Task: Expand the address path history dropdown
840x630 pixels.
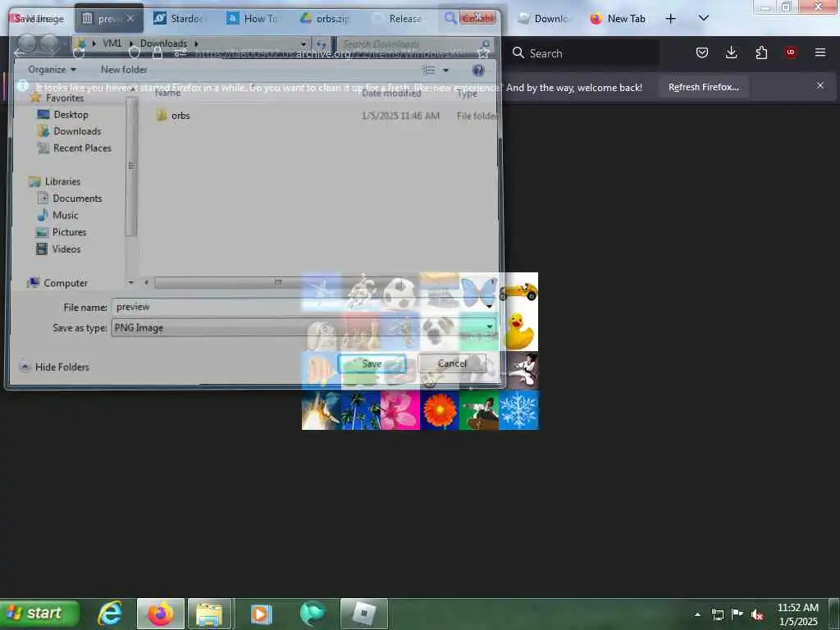Action: tap(304, 44)
